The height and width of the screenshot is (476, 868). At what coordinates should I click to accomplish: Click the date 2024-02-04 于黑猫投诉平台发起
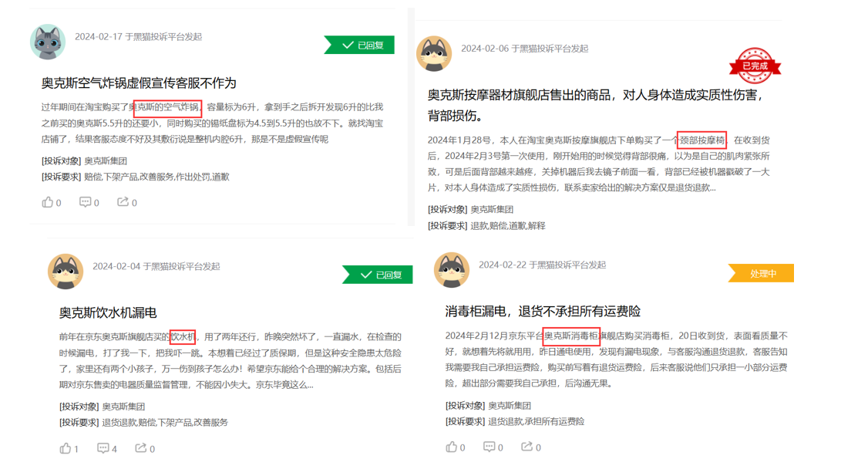(x=156, y=266)
